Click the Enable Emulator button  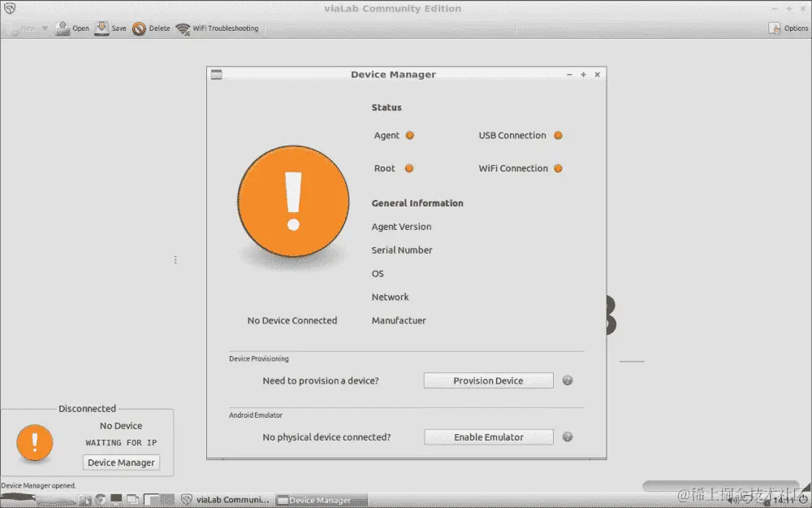point(488,437)
